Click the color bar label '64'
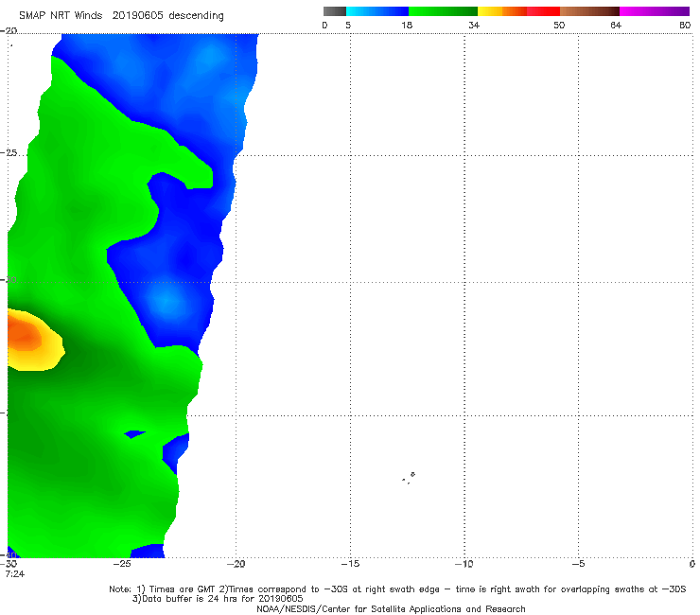This screenshot has width=700, height=615. (x=616, y=26)
